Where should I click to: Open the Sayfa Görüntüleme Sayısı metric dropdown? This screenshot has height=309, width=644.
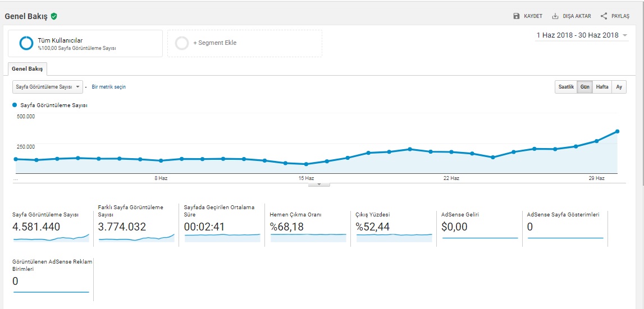coord(48,87)
